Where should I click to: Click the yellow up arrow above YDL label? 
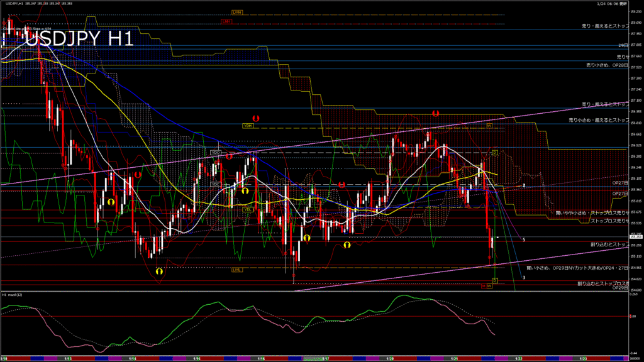coord(245,191)
